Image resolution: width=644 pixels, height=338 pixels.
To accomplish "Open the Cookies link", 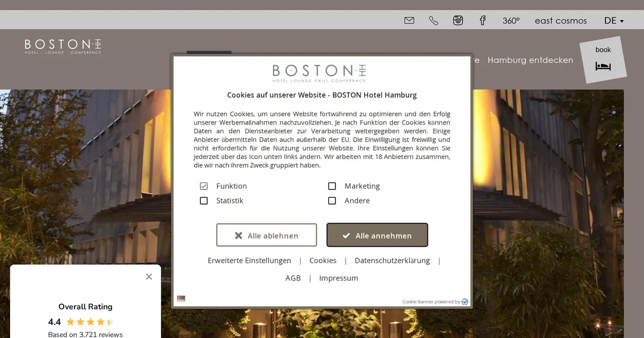I will [x=323, y=260].
